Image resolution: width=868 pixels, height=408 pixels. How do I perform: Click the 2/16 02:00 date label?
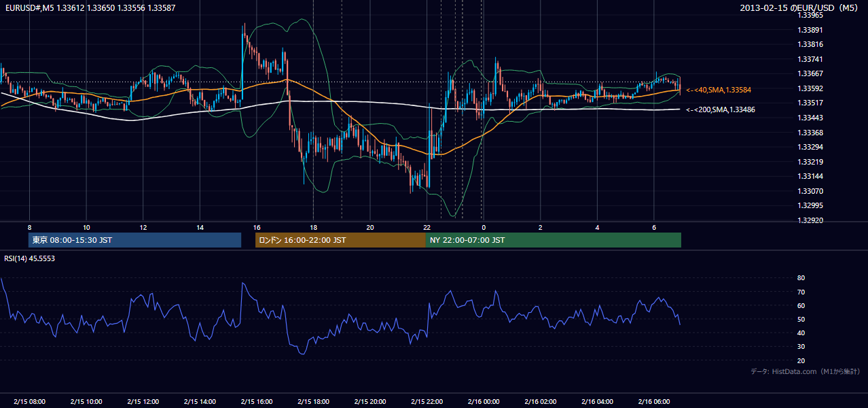click(x=540, y=401)
